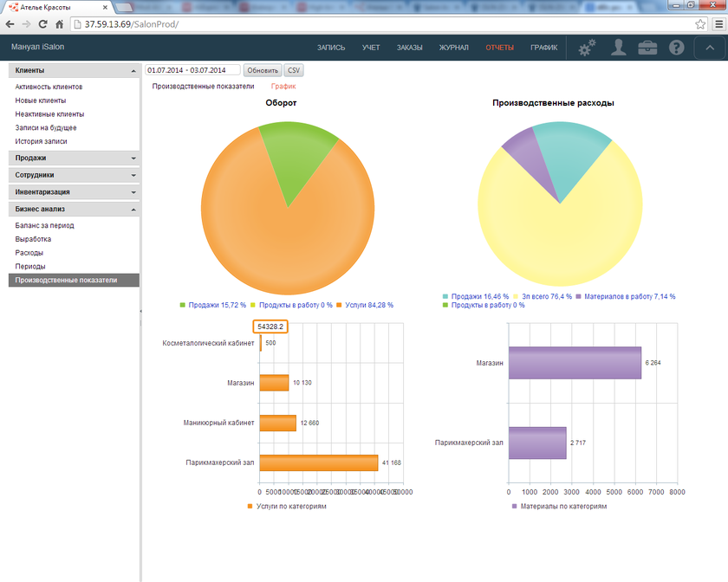Open the briefcase icon in header
This screenshot has width=728, height=582.
[647, 48]
